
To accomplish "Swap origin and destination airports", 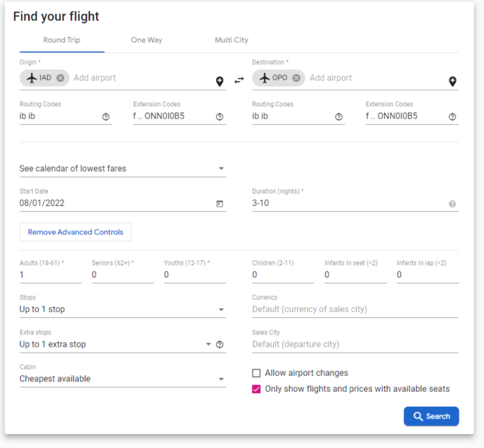I will point(239,80).
